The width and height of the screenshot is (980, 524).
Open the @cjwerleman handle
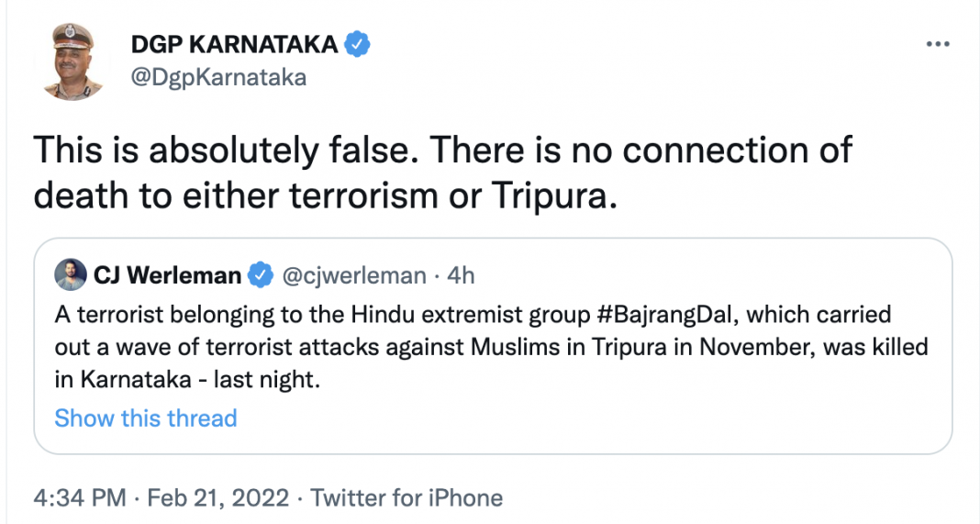(354, 274)
